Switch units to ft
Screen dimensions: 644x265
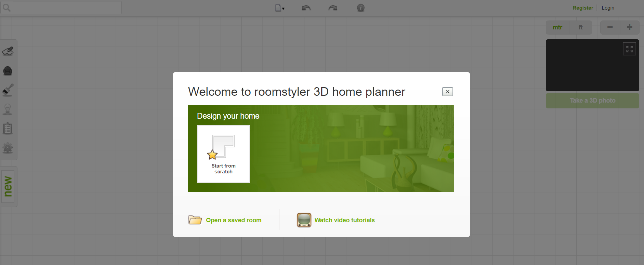tap(580, 27)
